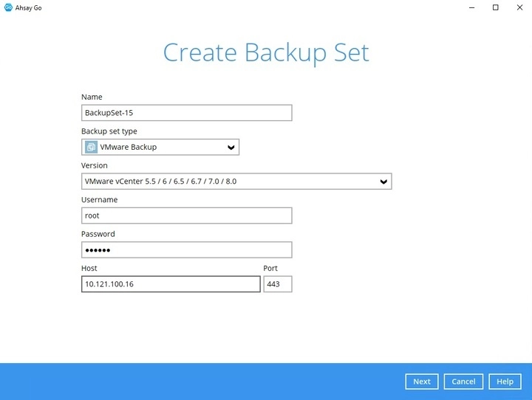Click the Host label
This screenshot has width=532, height=400.
89,268
